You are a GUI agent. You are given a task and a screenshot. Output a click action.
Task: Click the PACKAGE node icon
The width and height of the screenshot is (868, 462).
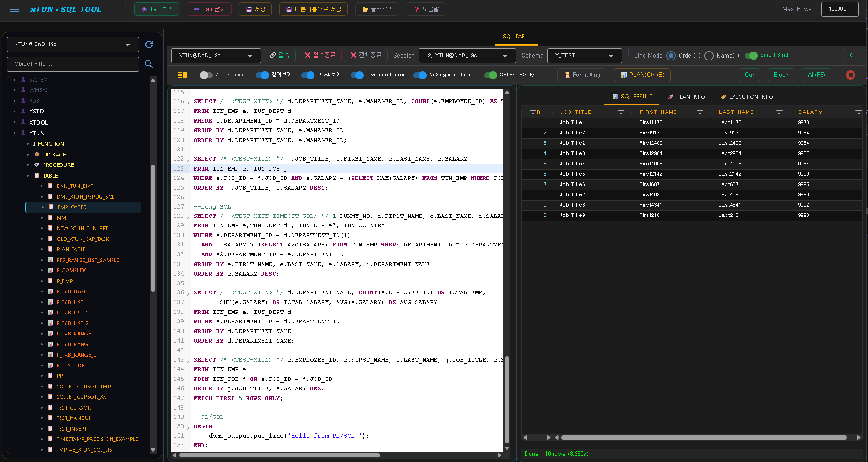pos(37,154)
